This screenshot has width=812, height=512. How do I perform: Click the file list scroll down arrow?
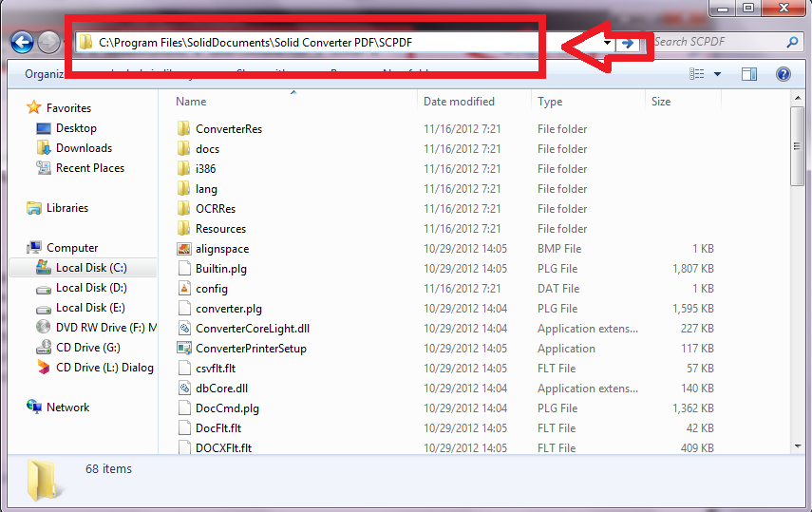pyautogui.click(x=798, y=446)
